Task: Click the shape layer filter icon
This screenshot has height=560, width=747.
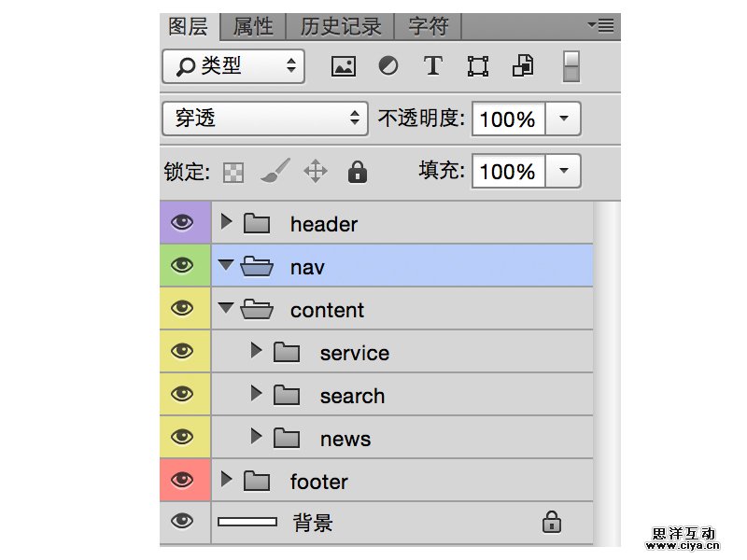Action: pos(478,66)
